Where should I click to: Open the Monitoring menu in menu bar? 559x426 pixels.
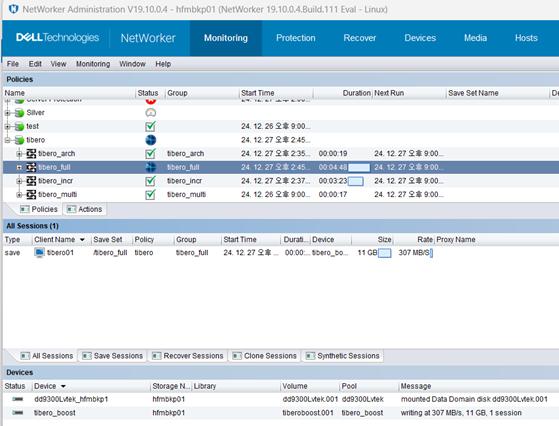tap(93, 64)
